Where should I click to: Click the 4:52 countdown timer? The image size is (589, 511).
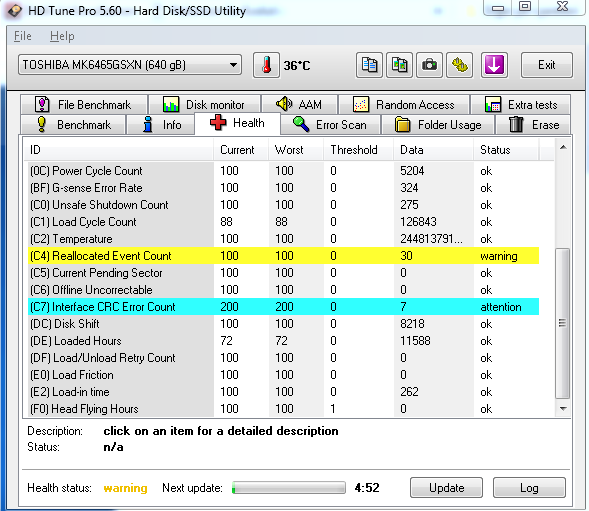367,488
